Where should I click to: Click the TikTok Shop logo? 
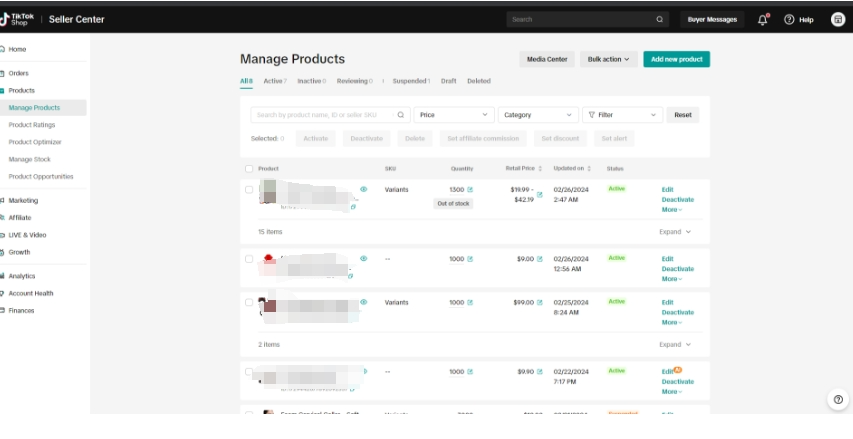(x=17, y=19)
